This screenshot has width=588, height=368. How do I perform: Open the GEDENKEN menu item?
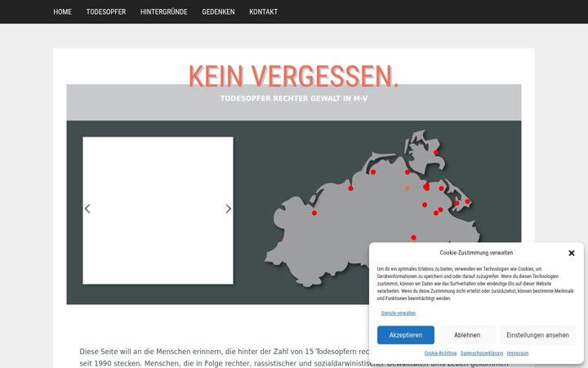coord(218,12)
